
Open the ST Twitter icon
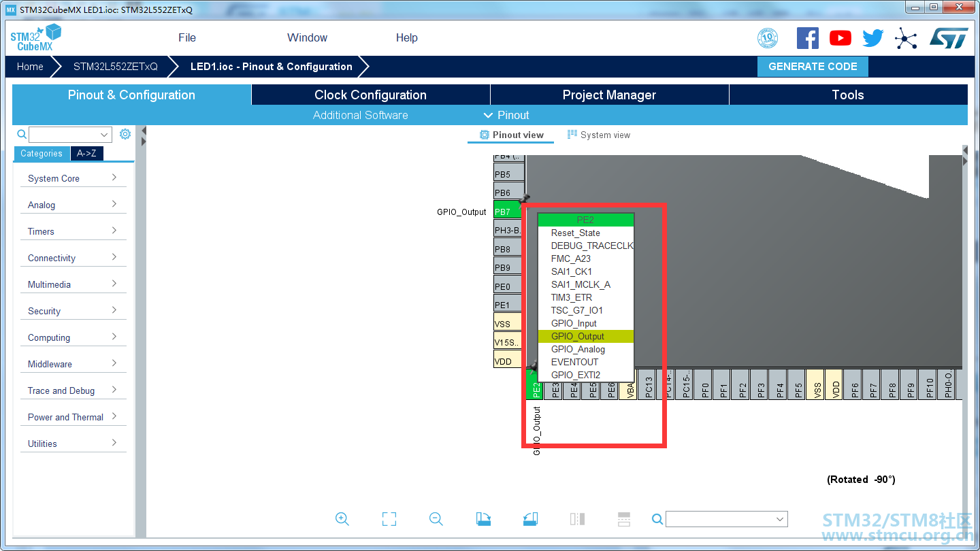point(873,38)
